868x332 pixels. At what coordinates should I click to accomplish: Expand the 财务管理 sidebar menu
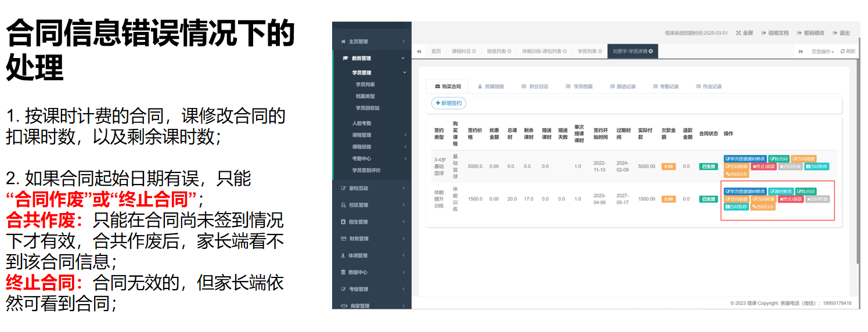pyautogui.click(x=372, y=239)
